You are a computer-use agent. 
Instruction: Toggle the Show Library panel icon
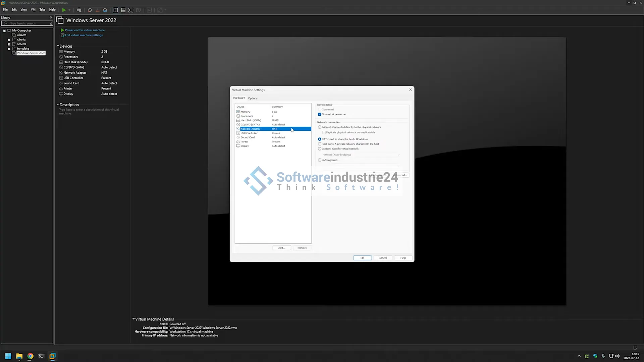116,10
